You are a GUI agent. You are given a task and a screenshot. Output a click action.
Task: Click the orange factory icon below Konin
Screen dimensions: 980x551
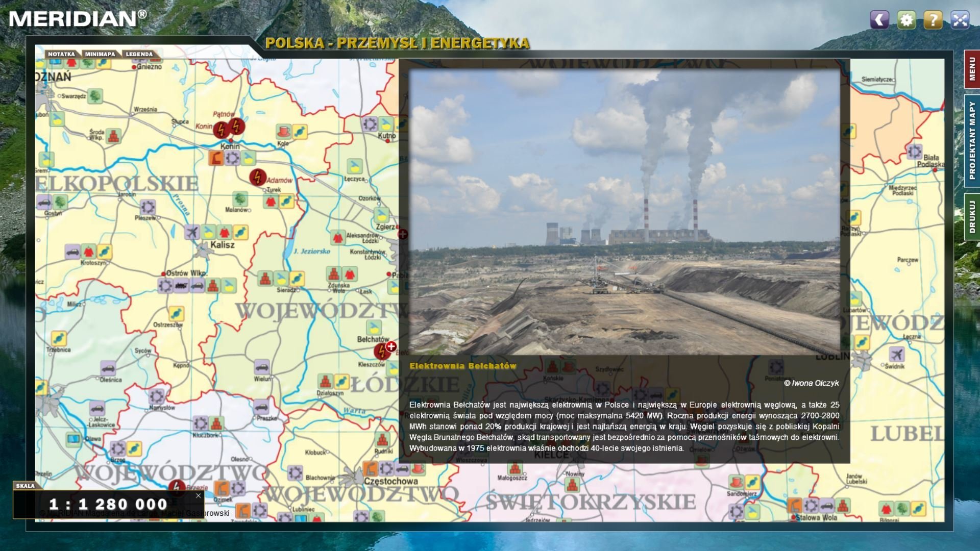(216, 158)
